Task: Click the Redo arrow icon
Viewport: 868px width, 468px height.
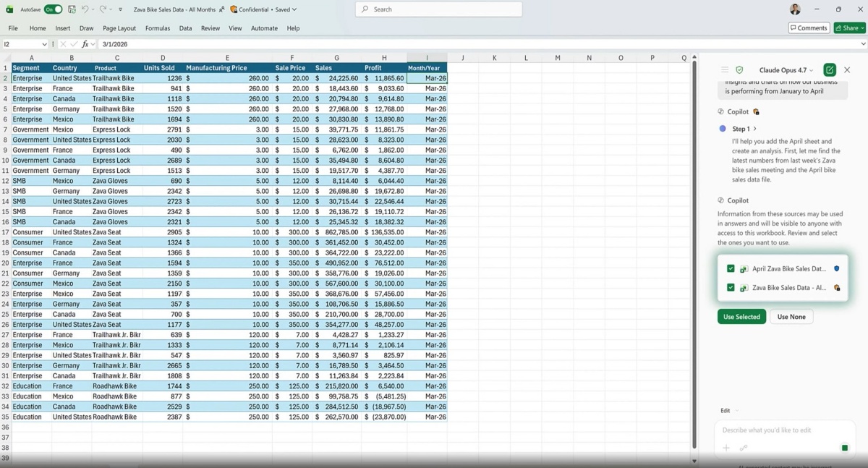Action: pyautogui.click(x=103, y=9)
